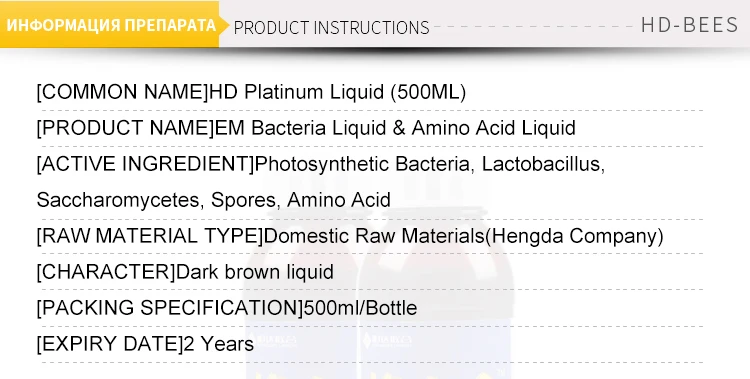Screen dimensions: 750x379
Task: Select the PRODUCT NAME label
Action: 126,128
